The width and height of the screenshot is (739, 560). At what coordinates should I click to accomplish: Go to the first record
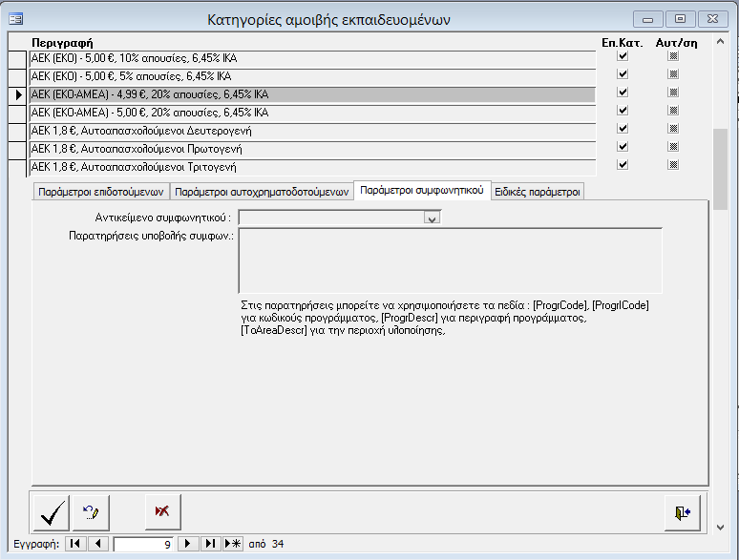pos(75,544)
